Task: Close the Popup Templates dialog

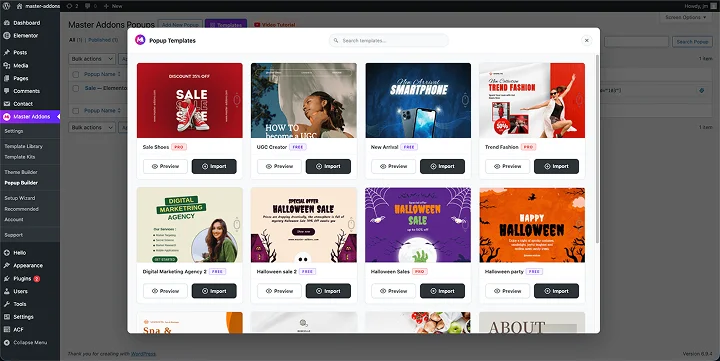Action: tap(586, 40)
